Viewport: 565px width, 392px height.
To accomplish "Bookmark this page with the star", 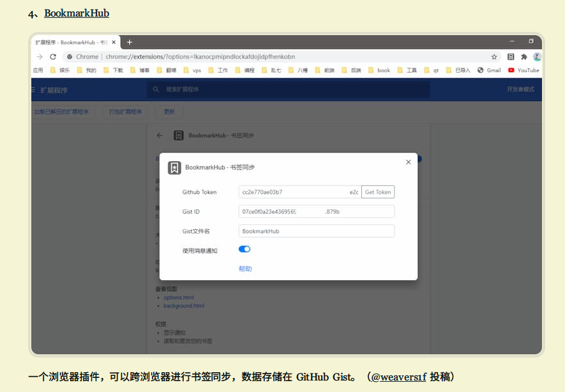I will [x=494, y=57].
